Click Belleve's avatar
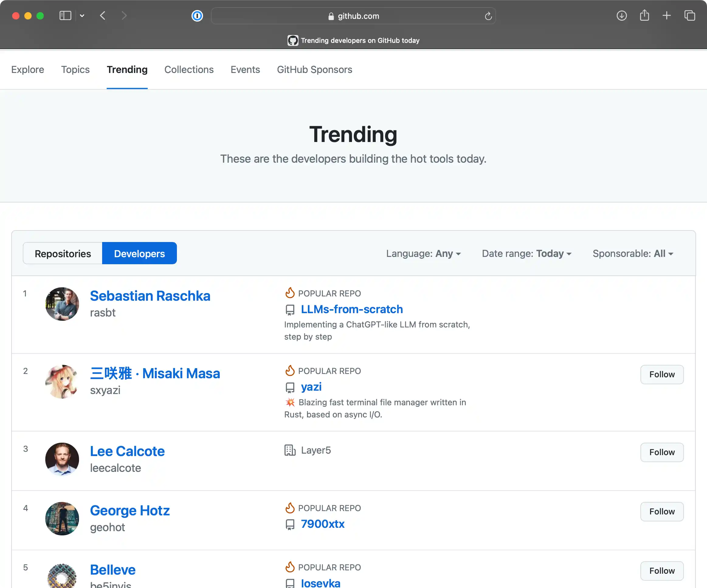 [x=62, y=575]
